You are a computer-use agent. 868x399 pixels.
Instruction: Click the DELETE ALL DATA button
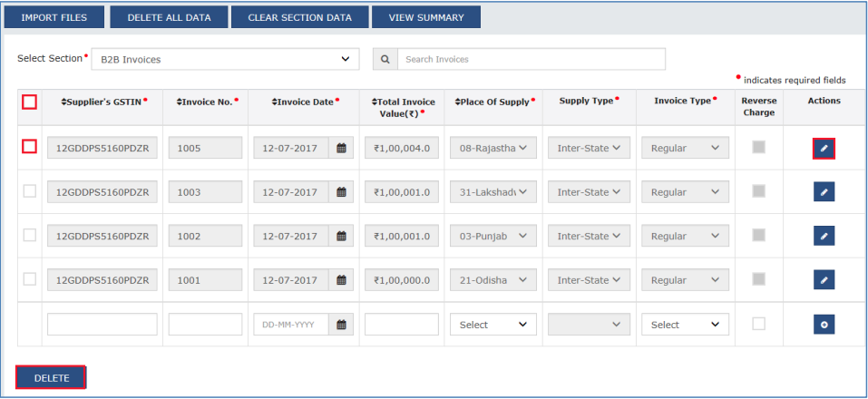pyautogui.click(x=169, y=18)
